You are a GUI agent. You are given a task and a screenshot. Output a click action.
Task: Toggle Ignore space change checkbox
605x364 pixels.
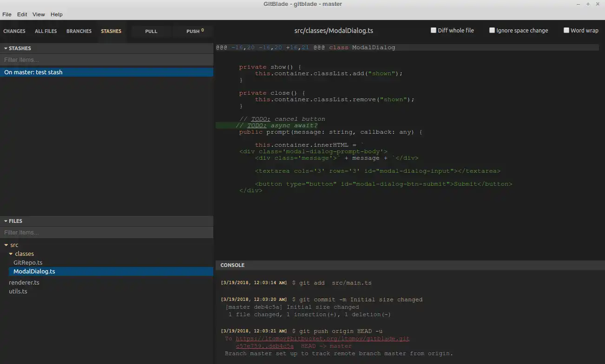(492, 30)
